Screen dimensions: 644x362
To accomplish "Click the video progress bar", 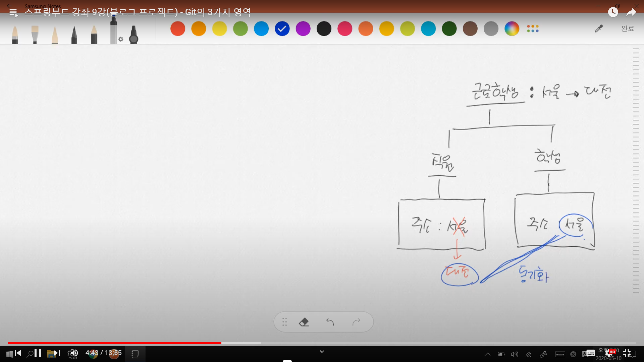I will tap(322, 343).
